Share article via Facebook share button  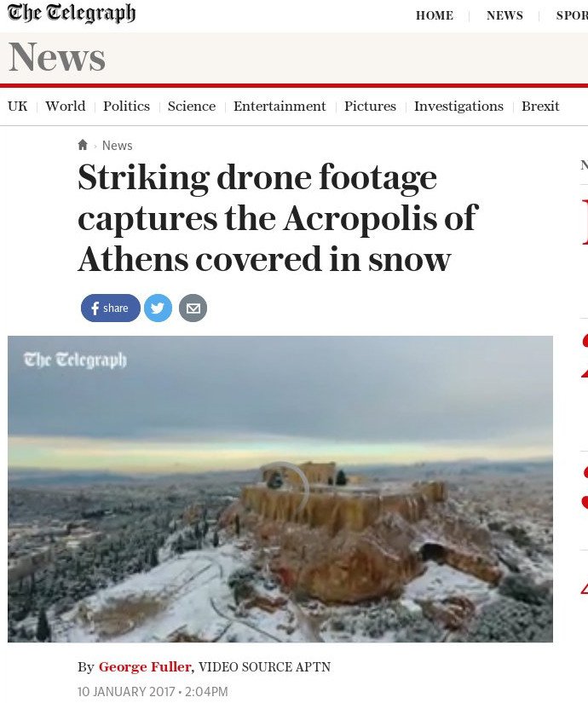110,308
